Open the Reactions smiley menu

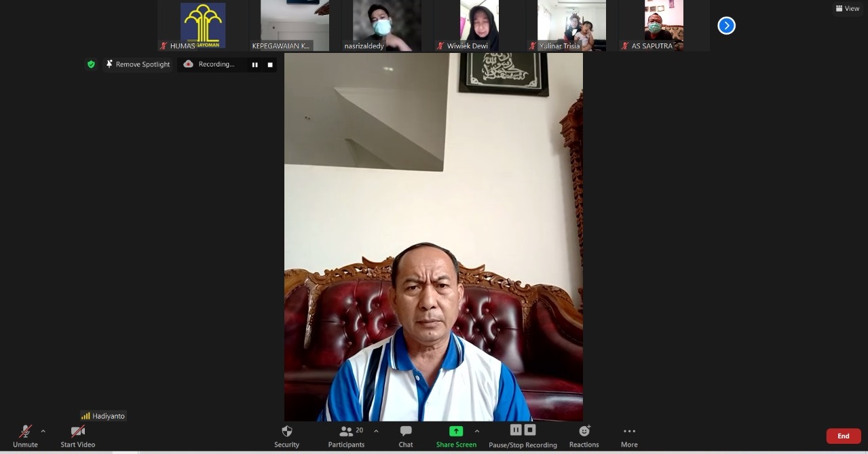[584, 436]
